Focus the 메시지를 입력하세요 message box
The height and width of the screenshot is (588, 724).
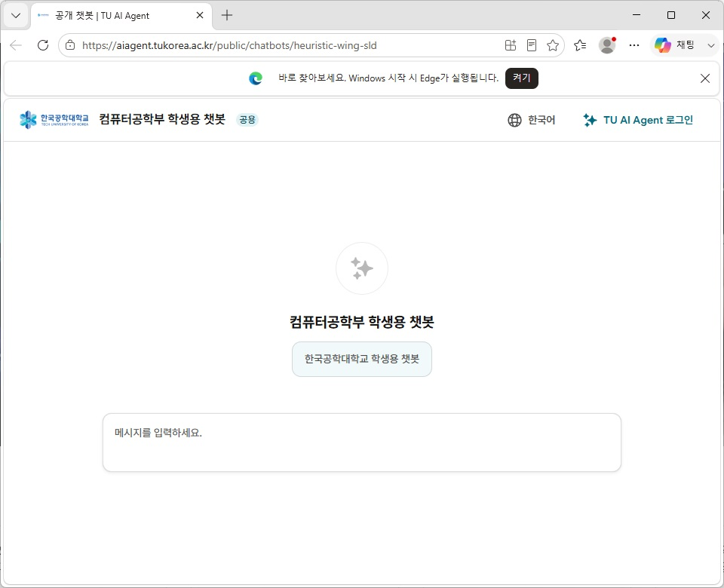[x=362, y=443]
